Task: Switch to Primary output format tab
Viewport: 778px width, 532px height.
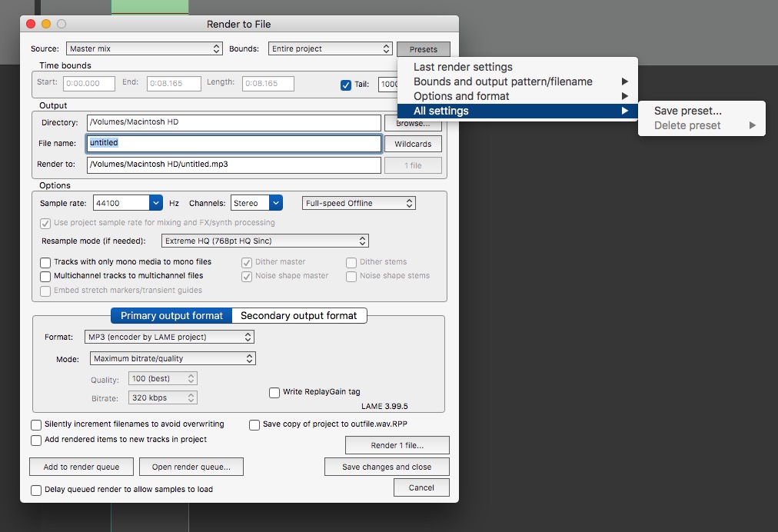Action: (x=171, y=316)
